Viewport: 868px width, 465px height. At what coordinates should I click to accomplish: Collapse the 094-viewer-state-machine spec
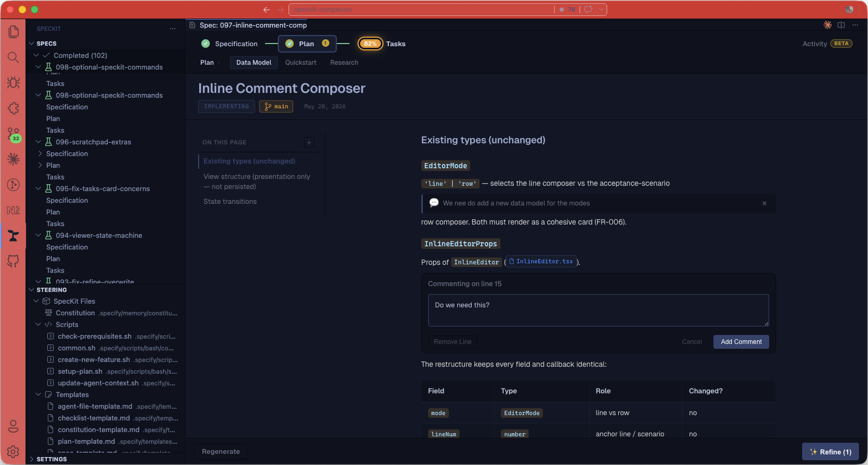click(38, 235)
